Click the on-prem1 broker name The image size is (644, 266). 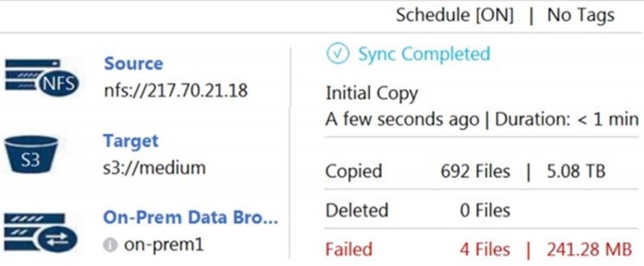164,245
